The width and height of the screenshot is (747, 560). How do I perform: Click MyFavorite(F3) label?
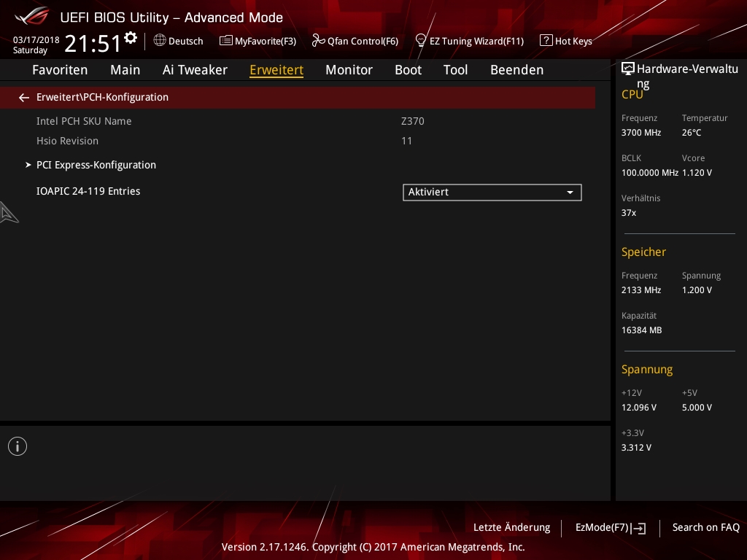(266, 41)
